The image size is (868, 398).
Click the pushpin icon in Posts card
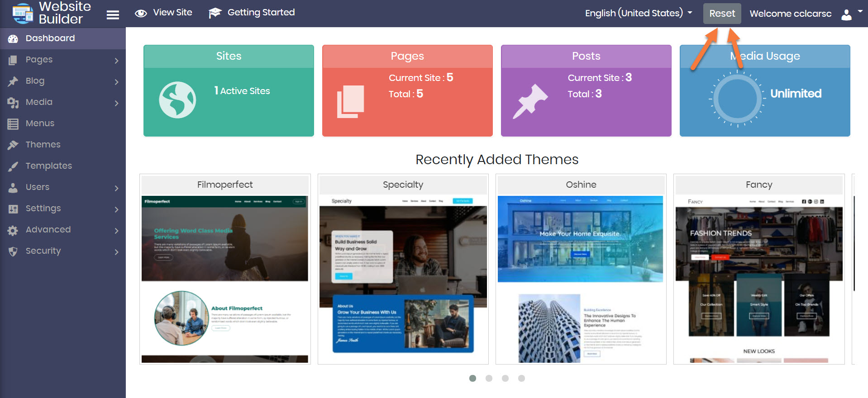530,101
